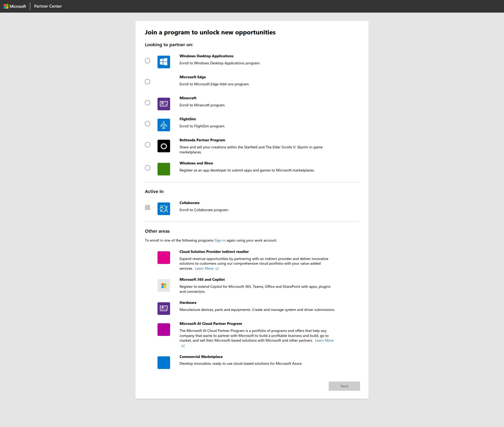Click the green Windows and Xbox icon
Screen dimensions: 504x427
click(164, 169)
